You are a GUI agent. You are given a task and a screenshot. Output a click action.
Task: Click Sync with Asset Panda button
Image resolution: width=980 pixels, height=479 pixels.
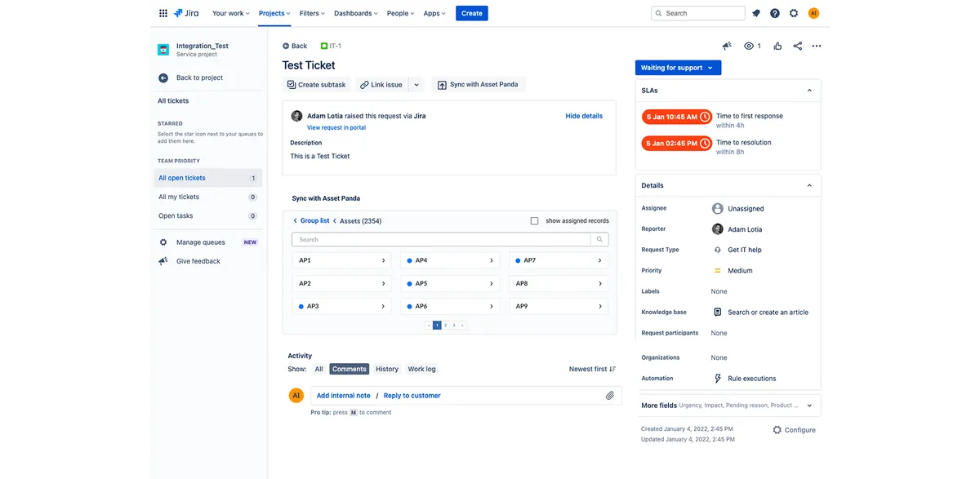coord(478,85)
